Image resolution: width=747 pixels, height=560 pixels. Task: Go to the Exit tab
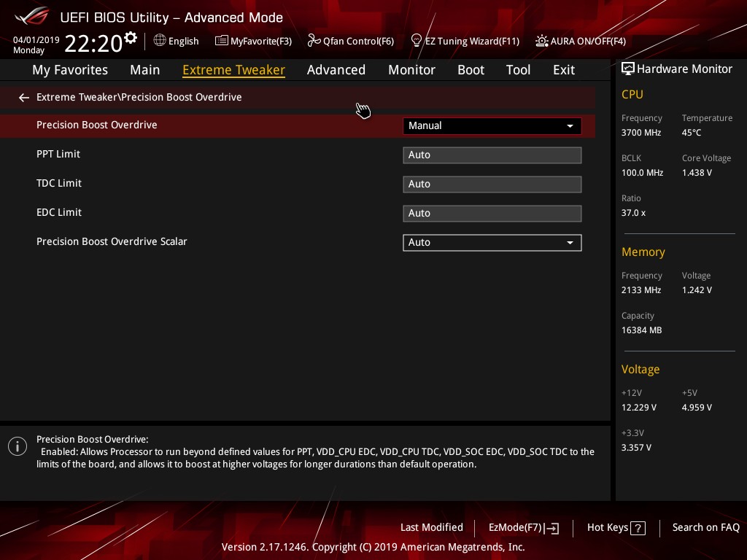[564, 70]
